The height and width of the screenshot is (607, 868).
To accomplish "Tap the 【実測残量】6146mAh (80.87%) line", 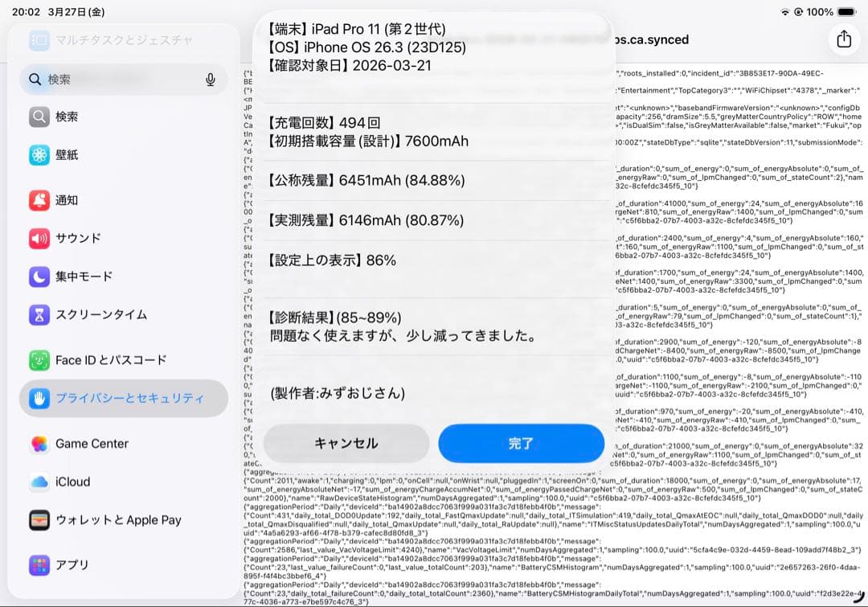I will pos(366,220).
